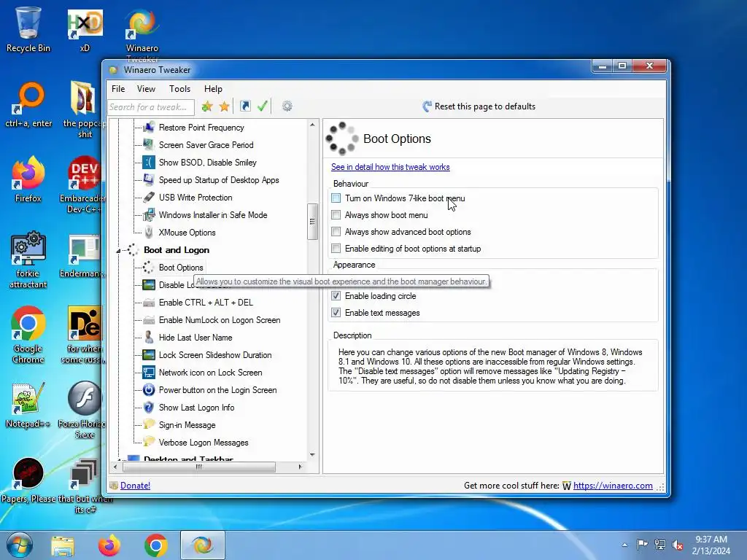Click the Hide Last User Name person icon
The width and height of the screenshot is (747, 560).
pyautogui.click(x=149, y=337)
